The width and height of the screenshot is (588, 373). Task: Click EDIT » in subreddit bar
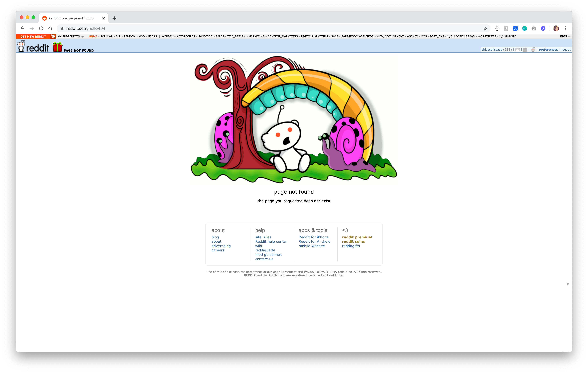(565, 36)
